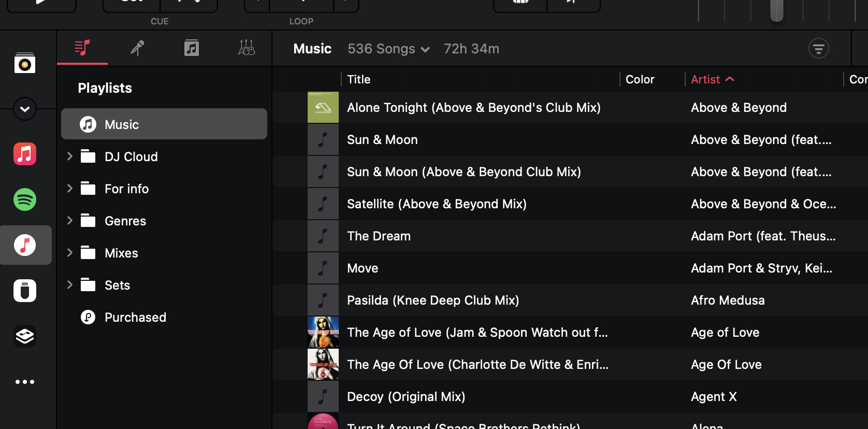868x429 pixels.
Task: Select the local Music library source icon
Action: click(25, 245)
